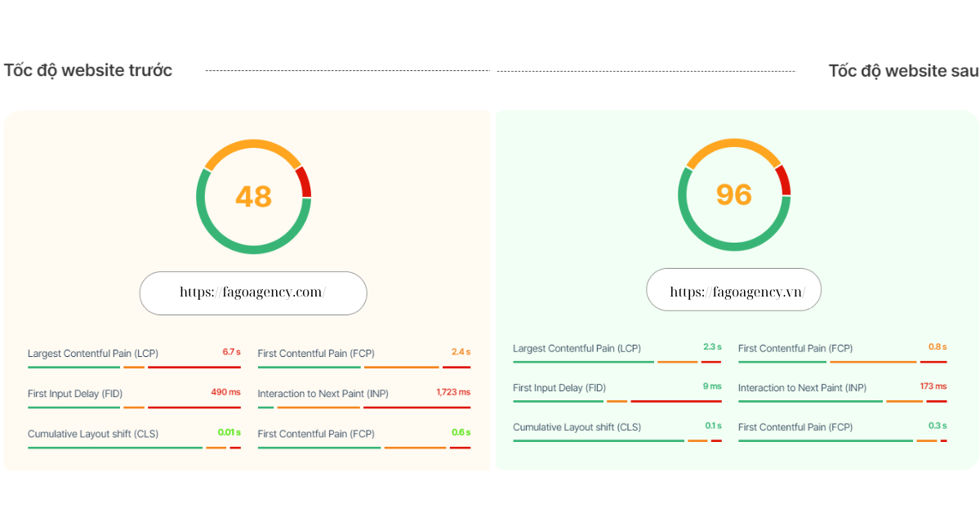Select the "Tốc độ website sau" heading

click(x=903, y=70)
